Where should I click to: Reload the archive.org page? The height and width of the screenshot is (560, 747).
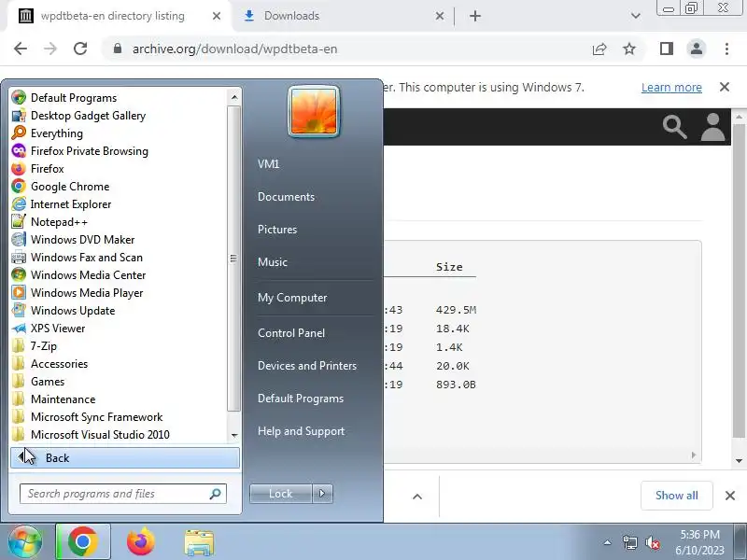tap(80, 49)
